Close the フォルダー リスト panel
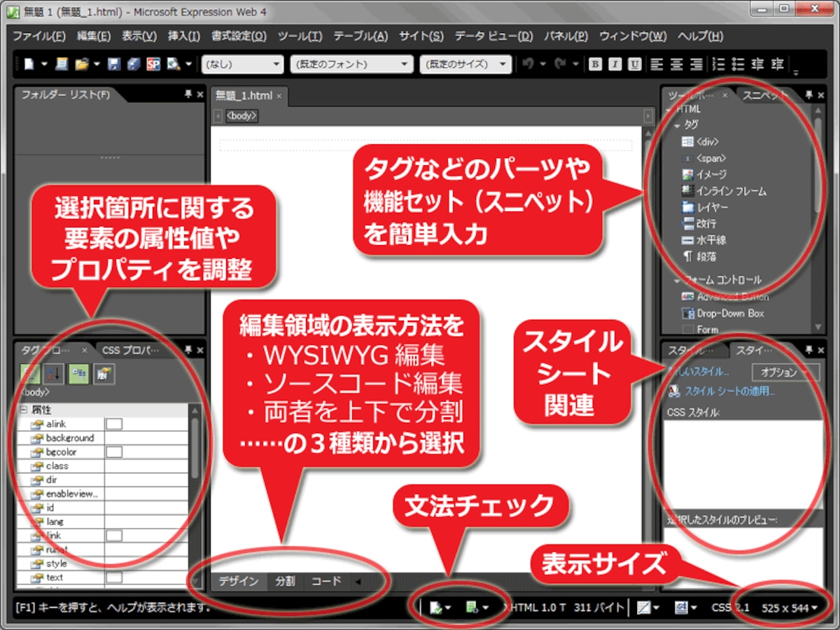 [199, 94]
